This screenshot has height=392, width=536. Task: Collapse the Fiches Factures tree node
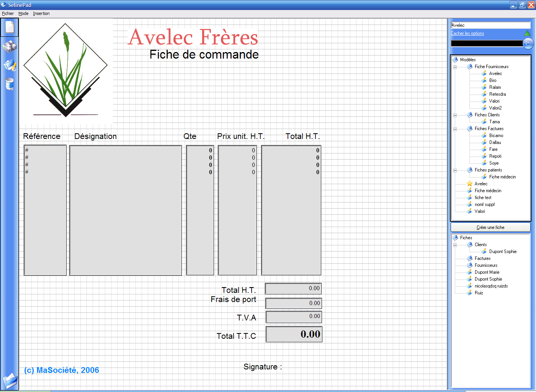[455, 129]
